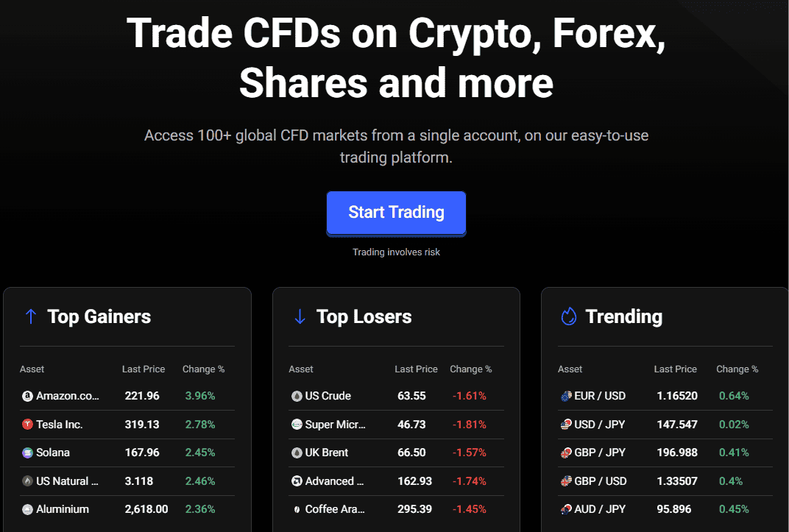
Task: Click the Trending flame icon
Action: point(568,316)
